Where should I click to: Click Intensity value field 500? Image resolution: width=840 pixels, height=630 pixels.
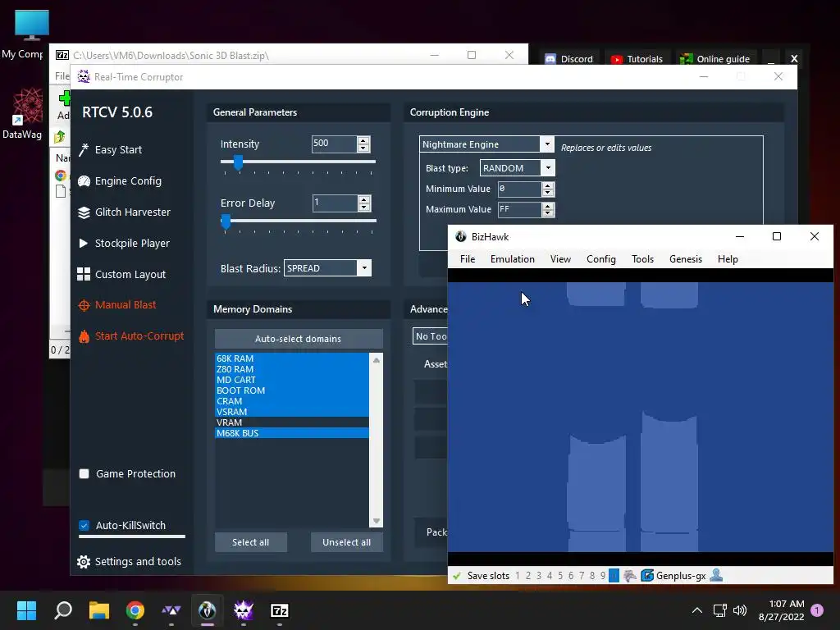pos(335,144)
